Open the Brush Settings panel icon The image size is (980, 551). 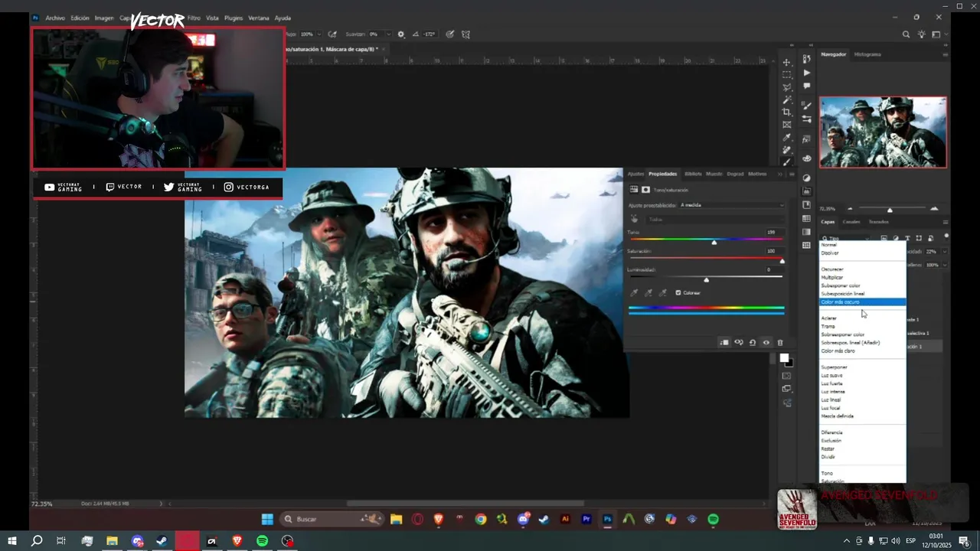click(x=806, y=106)
